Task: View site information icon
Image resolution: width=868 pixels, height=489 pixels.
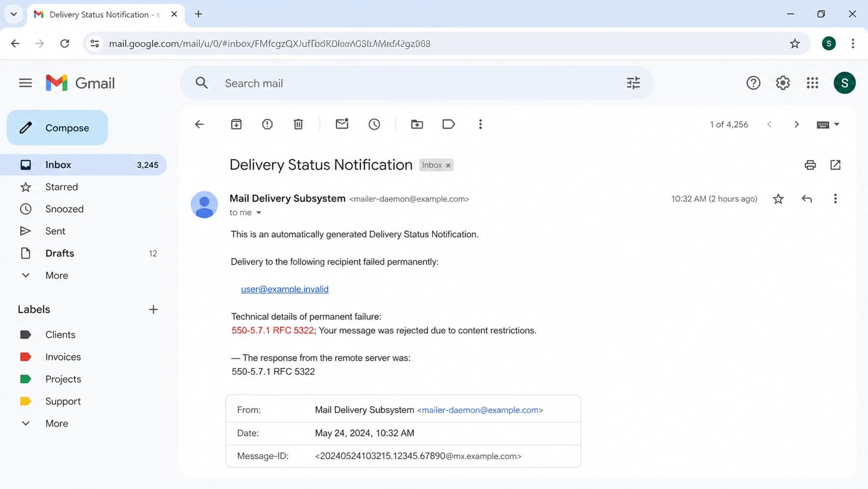Action: click(x=95, y=44)
